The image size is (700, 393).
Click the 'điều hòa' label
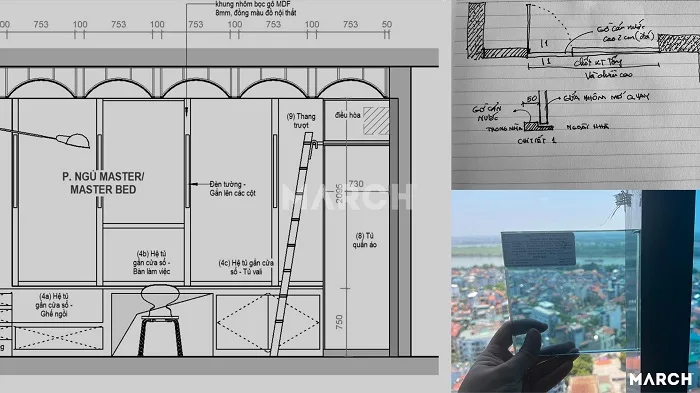[347, 115]
